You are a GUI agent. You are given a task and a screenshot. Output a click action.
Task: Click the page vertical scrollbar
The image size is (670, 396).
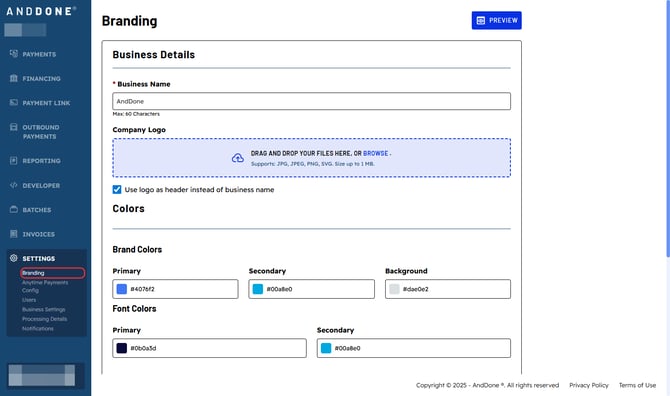pos(668,128)
